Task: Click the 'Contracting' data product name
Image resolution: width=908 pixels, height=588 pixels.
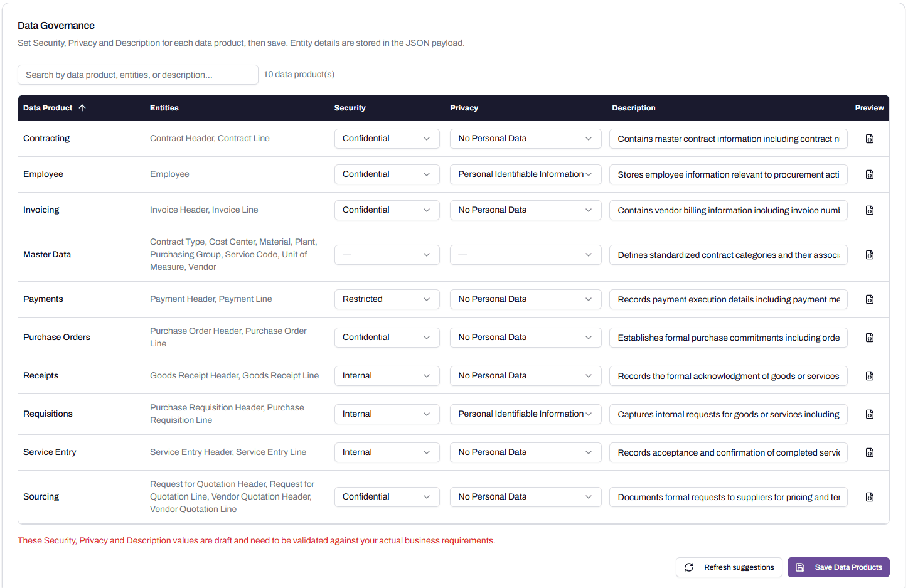Action: (46, 139)
